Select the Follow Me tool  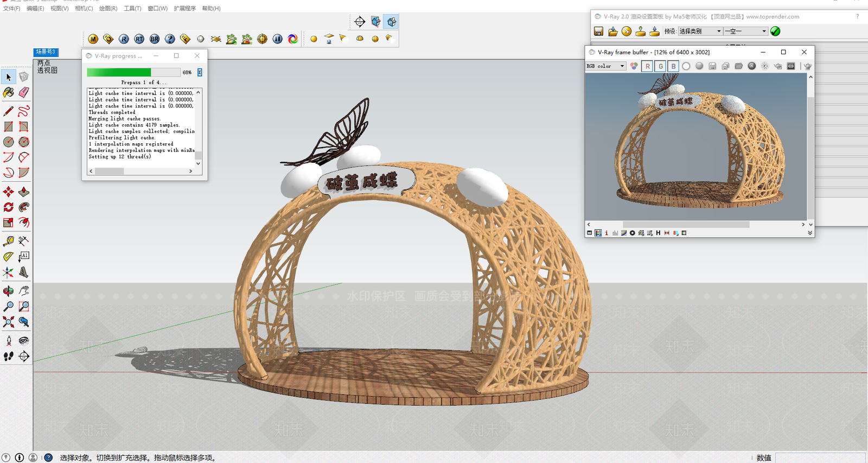[24, 207]
